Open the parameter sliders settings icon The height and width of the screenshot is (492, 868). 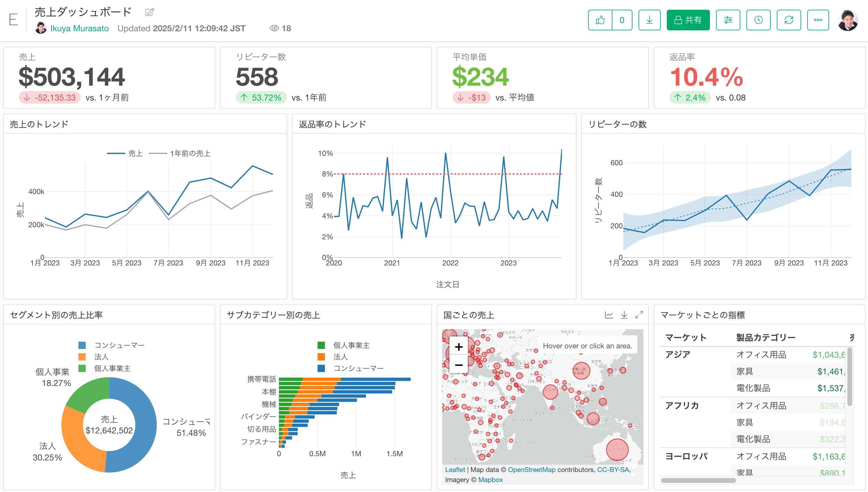[728, 20]
